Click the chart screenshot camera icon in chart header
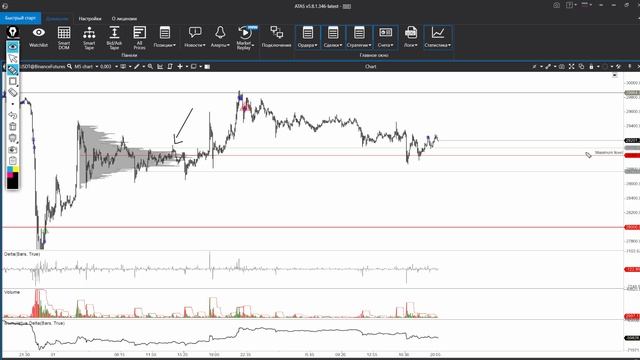This screenshot has height=360, width=640. point(562,67)
